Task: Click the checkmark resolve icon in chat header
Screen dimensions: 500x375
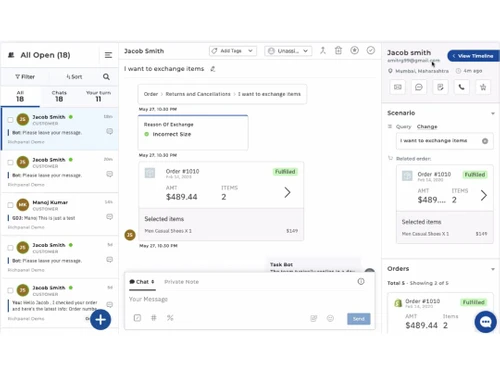Action: point(371,50)
